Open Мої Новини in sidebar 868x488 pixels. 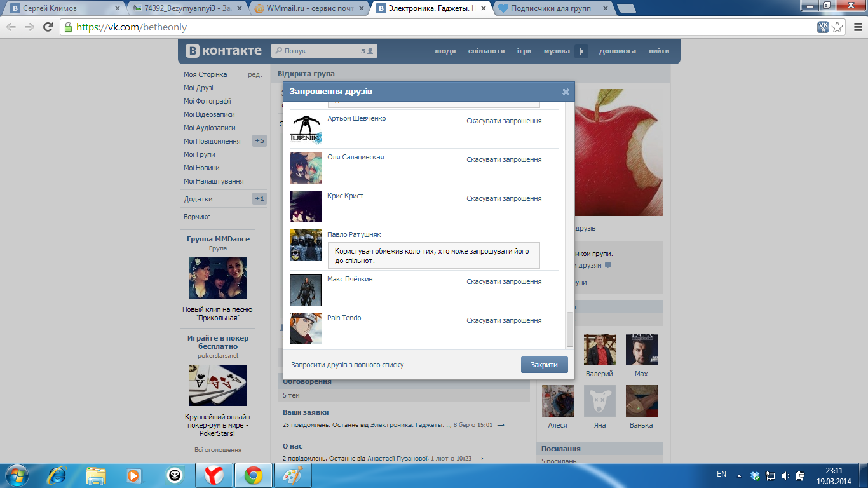(201, 168)
